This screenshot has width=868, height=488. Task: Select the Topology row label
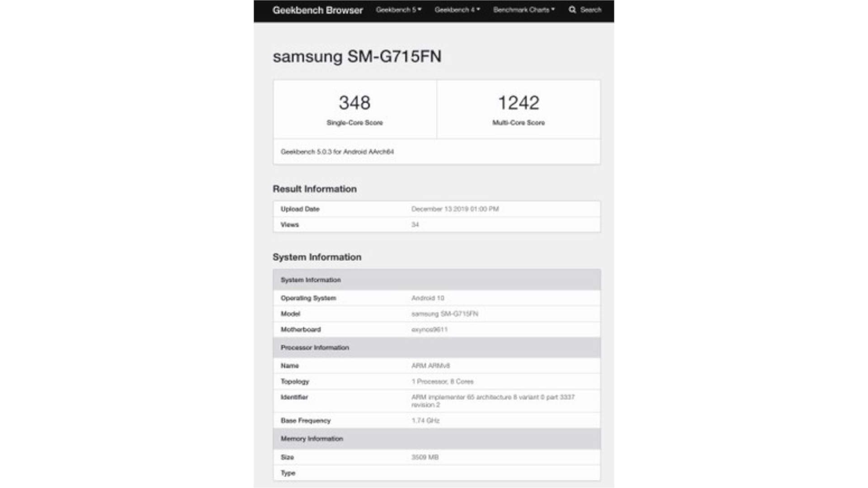pyautogui.click(x=295, y=381)
